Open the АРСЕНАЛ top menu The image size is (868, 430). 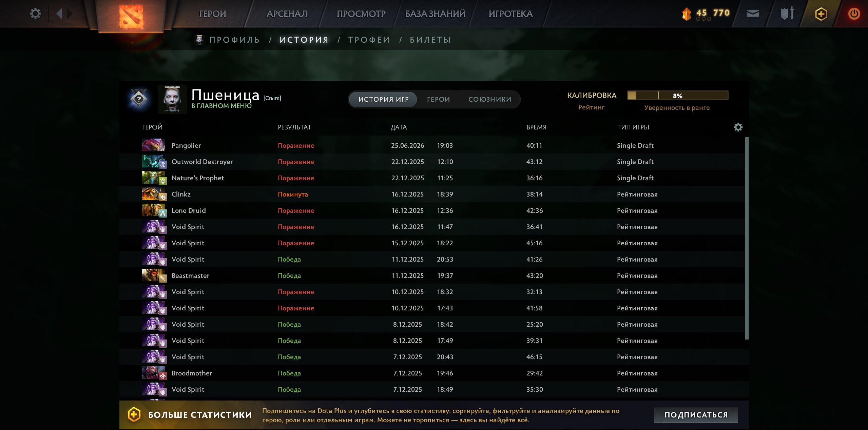click(287, 14)
